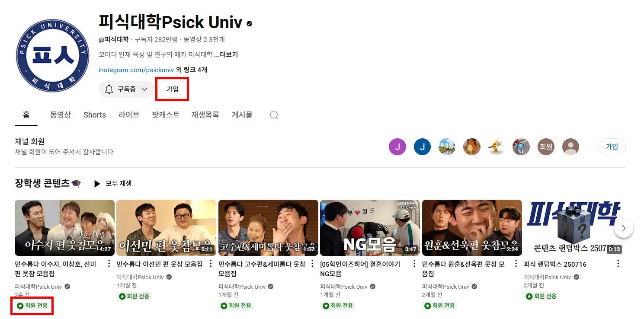Image resolution: width=644 pixels, height=319 pixels.
Task: Click the dark blue J member avatar
Action: (422, 147)
